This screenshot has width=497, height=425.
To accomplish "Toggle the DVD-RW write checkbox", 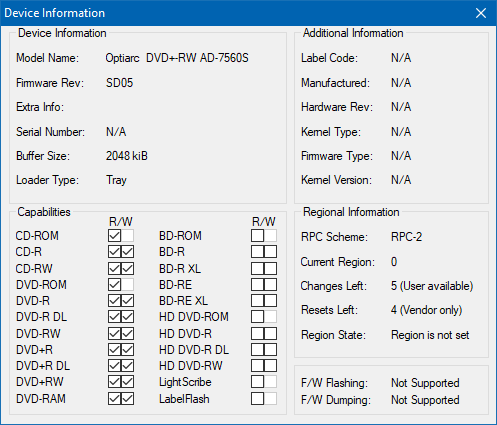I will tap(128, 333).
